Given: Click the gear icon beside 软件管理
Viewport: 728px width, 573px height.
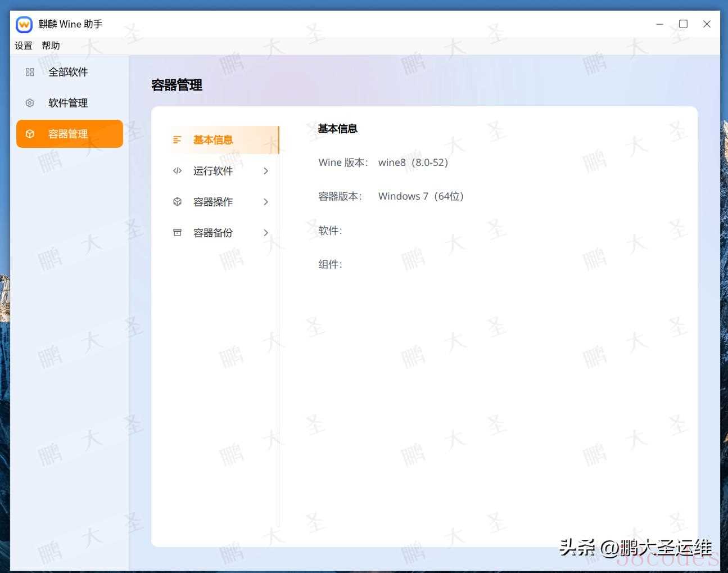Looking at the screenshot, I should click(x=30, y=103).
